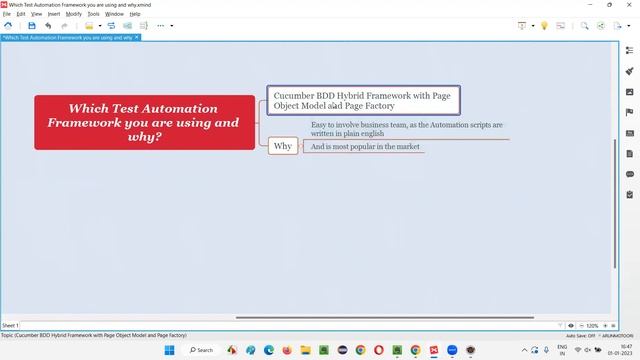Open the Outline side panel
This screenshot has height=360, width=640.
[629, 50]
